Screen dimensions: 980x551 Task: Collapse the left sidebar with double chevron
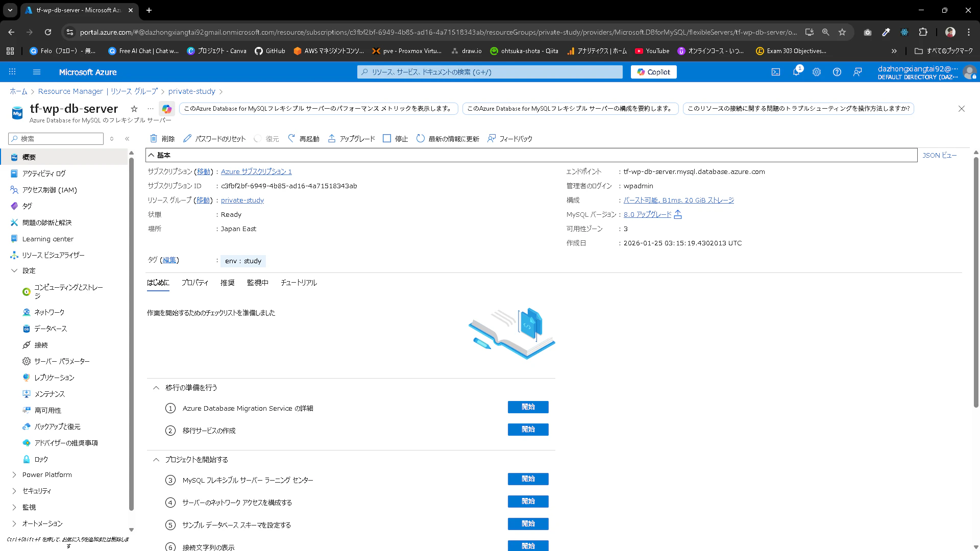coord(127,139)
